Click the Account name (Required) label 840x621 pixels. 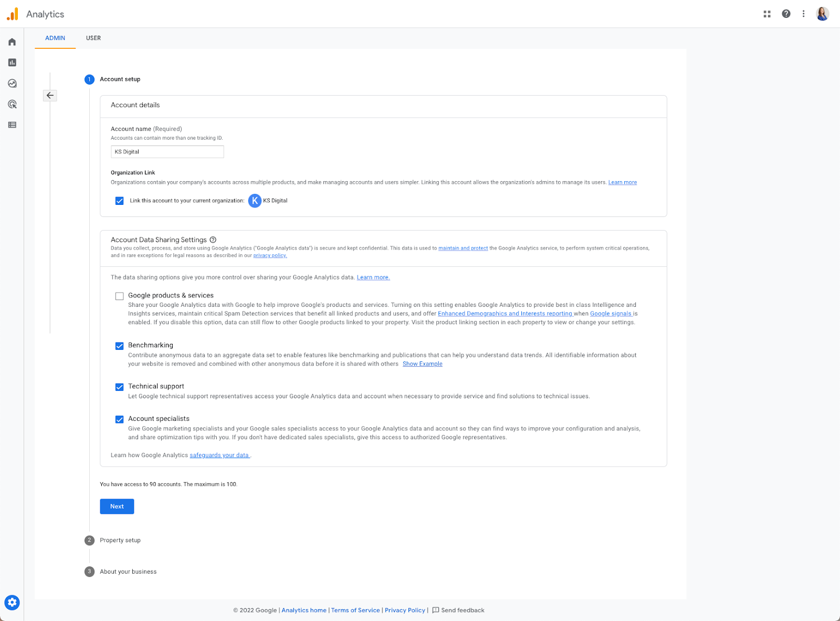[x=146, y=129]
